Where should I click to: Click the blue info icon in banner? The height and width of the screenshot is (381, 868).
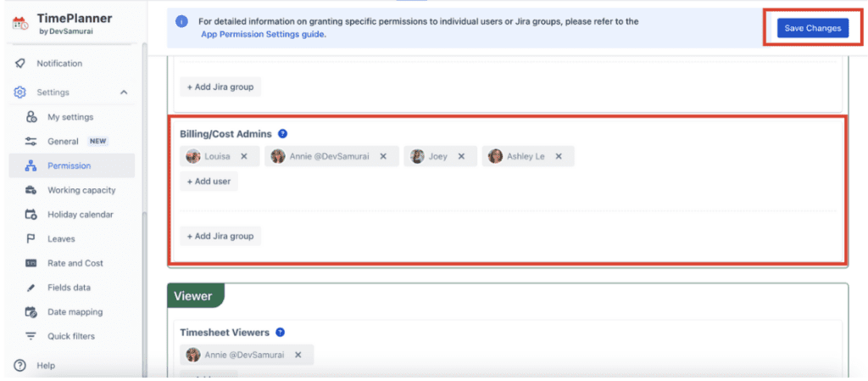181,21
